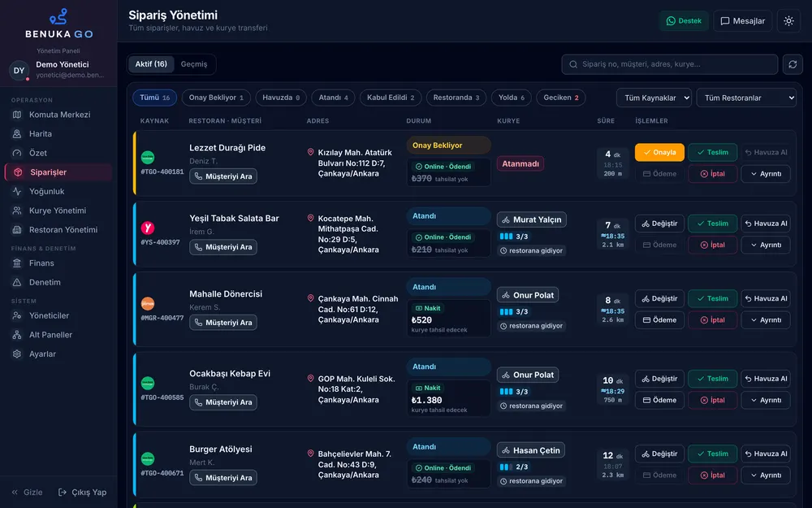Collapse the sidebar with Gizle
This screenshot has width=812, height=508.
coord(27,492)
